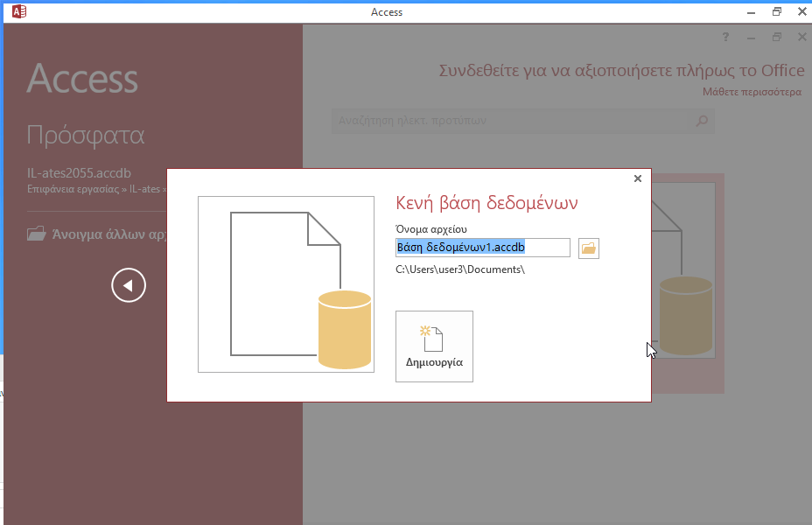
Task: Select the blank database preview thumbnail in dialog
Action: tap(286, 284)
